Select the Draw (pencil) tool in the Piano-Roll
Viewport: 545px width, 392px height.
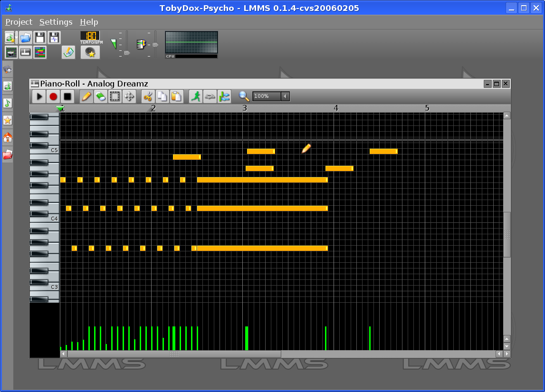86,96
